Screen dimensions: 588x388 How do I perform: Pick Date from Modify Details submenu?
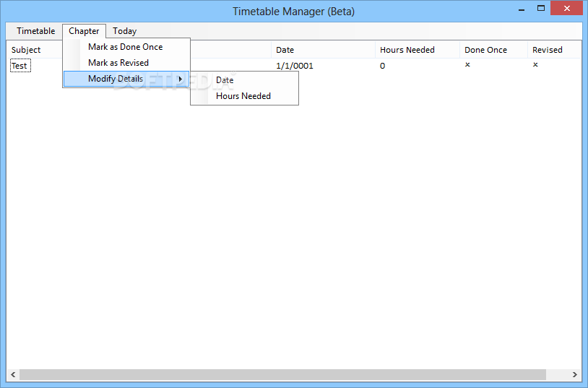(244, 80)
